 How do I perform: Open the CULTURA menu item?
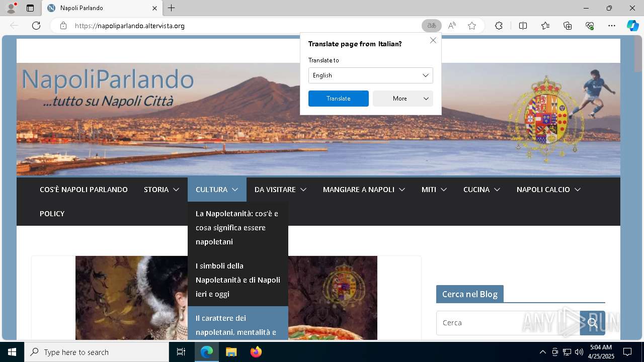point(217,190)
